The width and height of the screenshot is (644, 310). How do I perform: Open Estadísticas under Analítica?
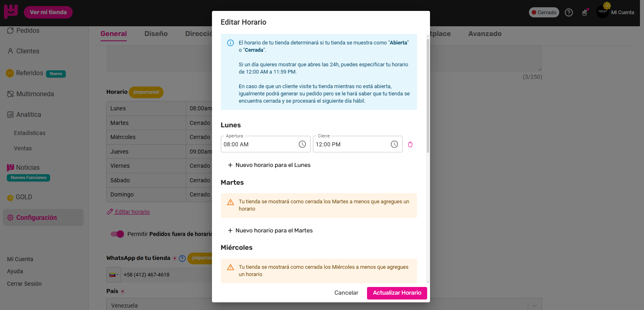(x=29, y=133)
